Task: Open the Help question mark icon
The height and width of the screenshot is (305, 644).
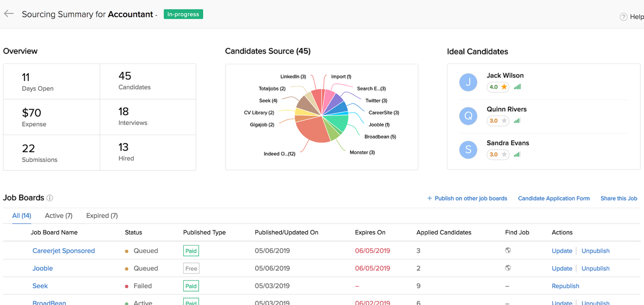Action: tap(623, 17)
